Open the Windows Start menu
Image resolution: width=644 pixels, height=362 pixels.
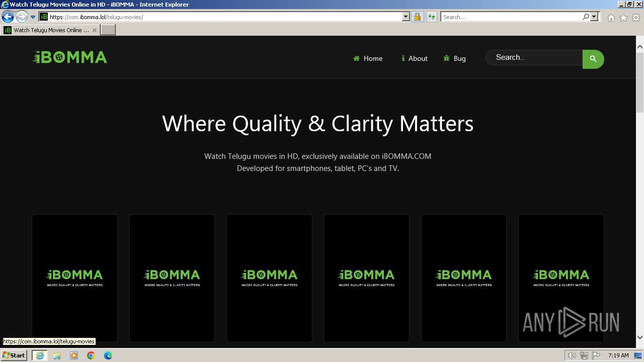click(x=14, y=355)
